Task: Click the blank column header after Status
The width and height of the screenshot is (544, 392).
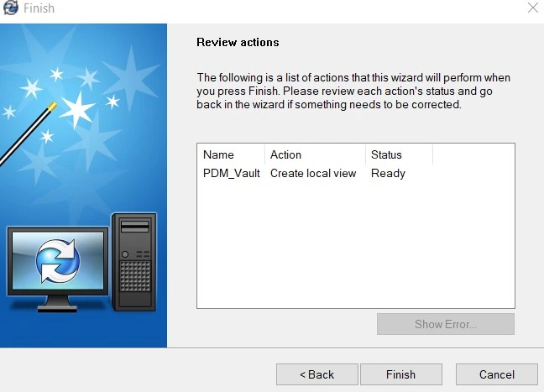Action: (473, 154)
